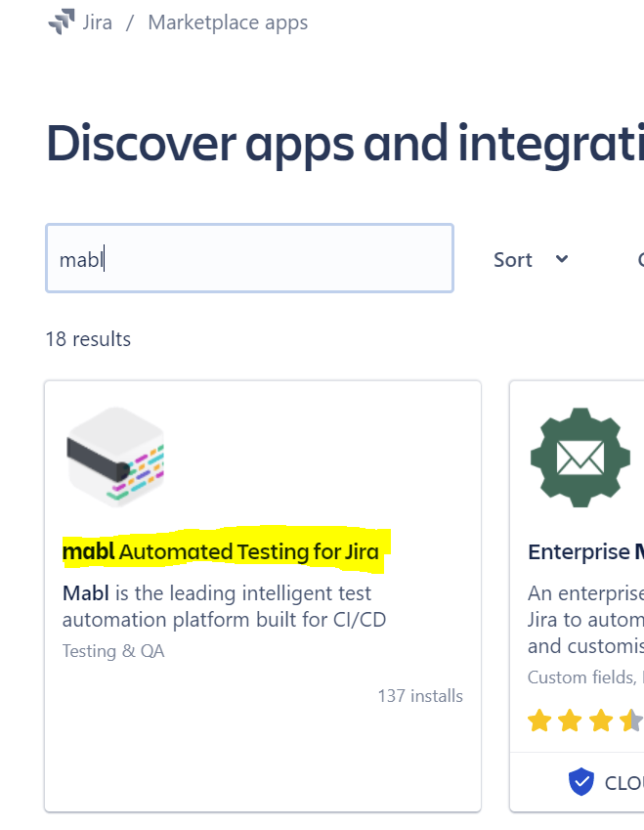Click the '137 installs' text
644x830 pixels.
click(x=420, y=695)
